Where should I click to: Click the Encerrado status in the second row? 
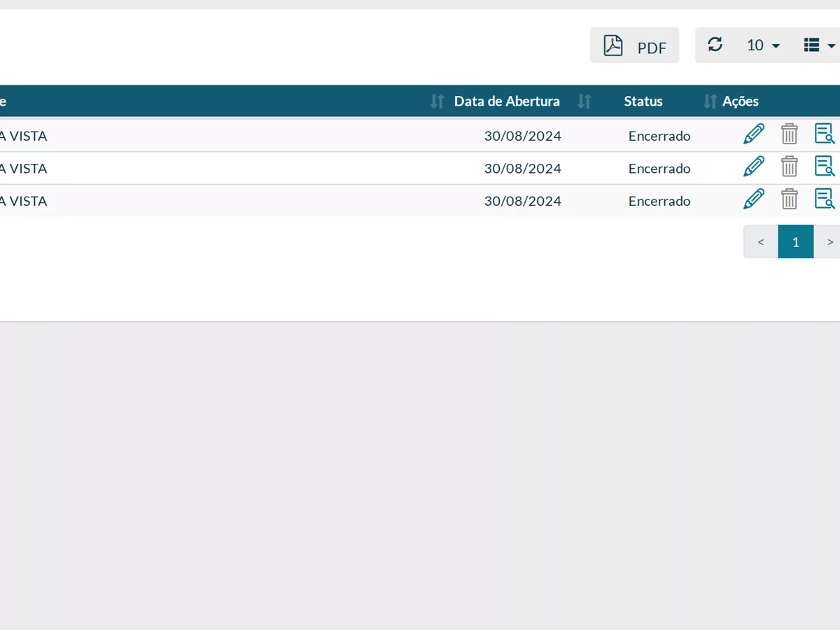coord(659,169)
